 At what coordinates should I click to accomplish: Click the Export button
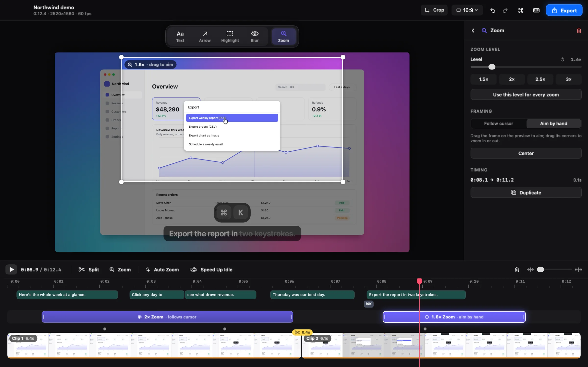click(x=564, y=10)
